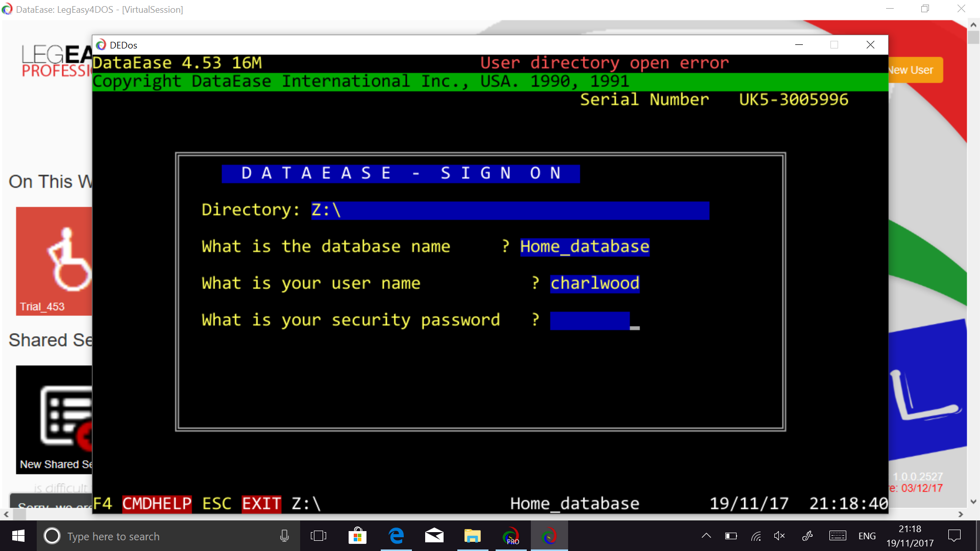The width and height of the screenshot is (980, 551).
Task: Click the active DEDos taskbar icon
Action: pyautogui.click(x=549, y=536)
